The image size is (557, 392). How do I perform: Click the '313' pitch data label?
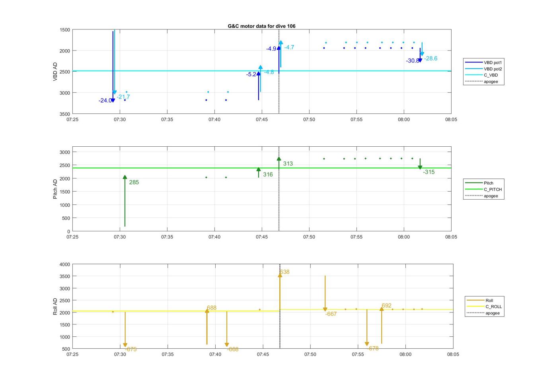coord(288,164)
